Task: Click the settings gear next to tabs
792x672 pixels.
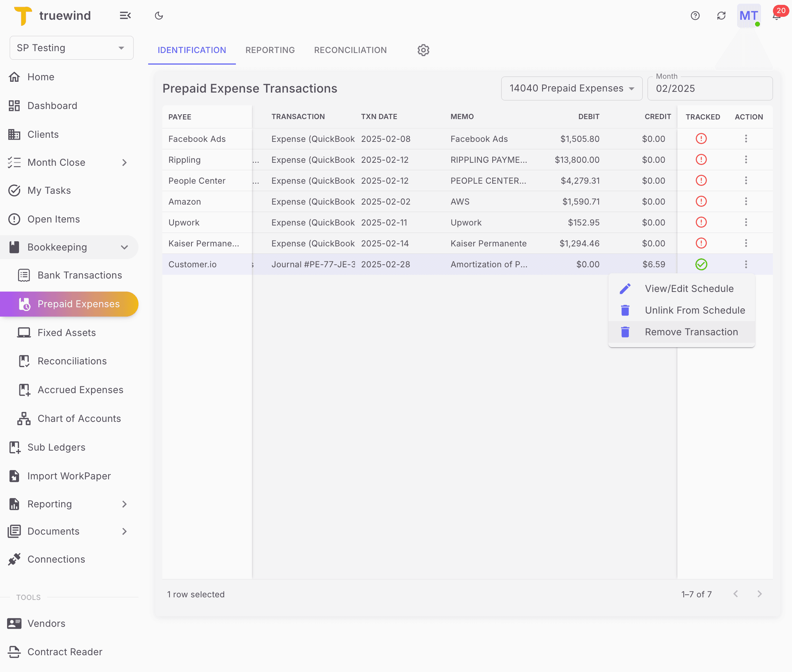Action: tap(423, 50)
